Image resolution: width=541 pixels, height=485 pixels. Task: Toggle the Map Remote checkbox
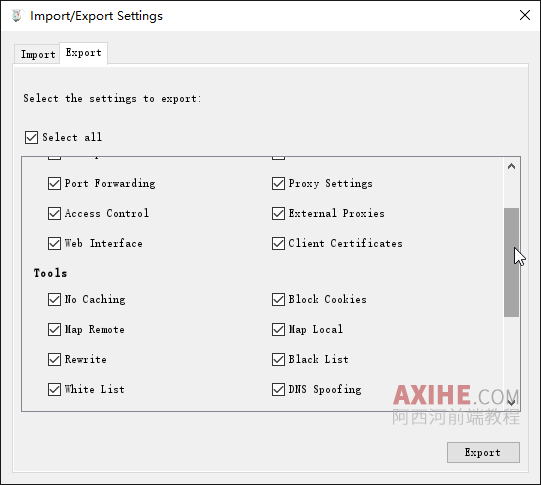(55, 329)
